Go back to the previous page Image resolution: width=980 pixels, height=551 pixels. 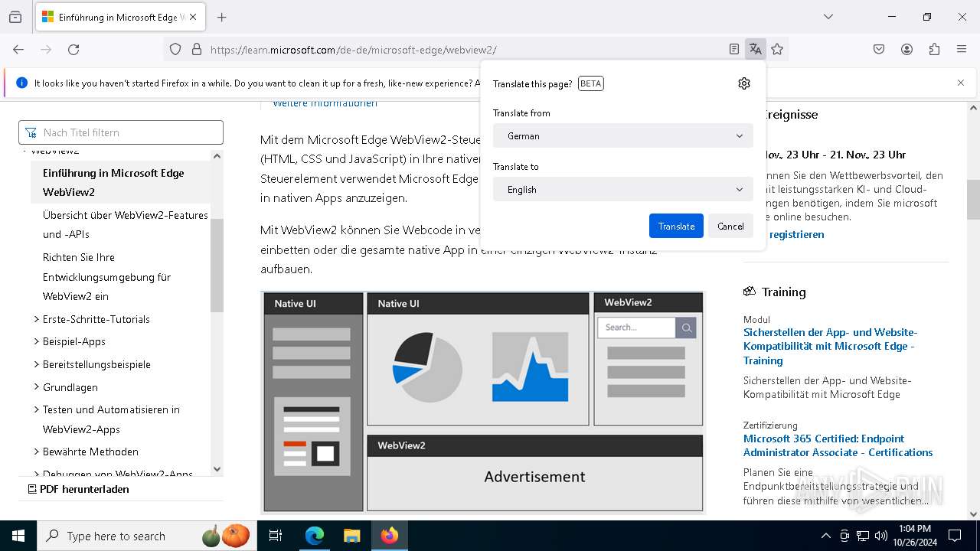(18, 49)
